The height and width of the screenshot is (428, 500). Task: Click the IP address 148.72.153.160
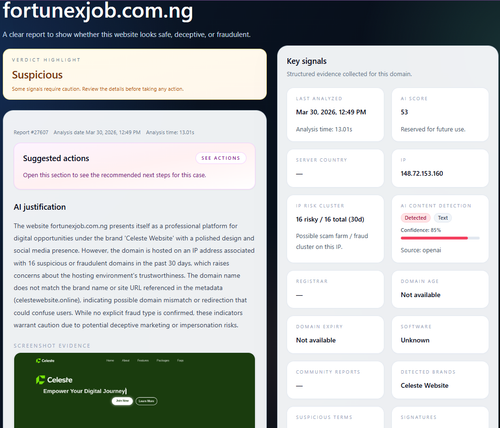pos(422,174)
